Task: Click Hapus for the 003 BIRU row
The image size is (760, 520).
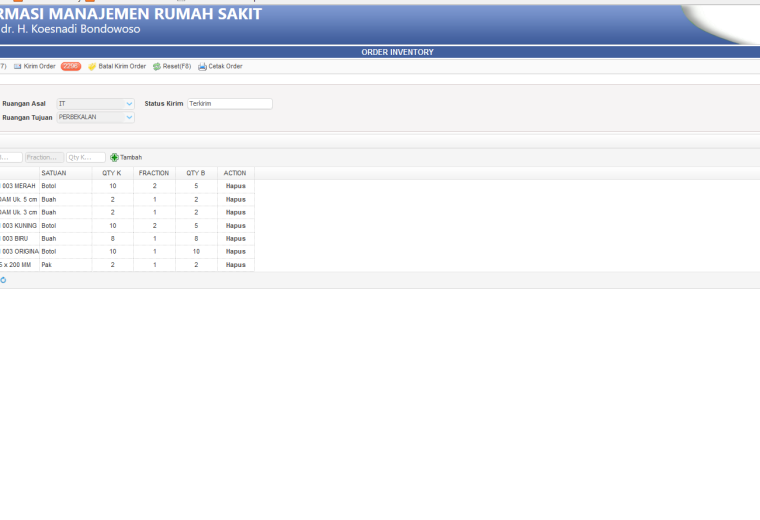Action: [x=236, y=239]
